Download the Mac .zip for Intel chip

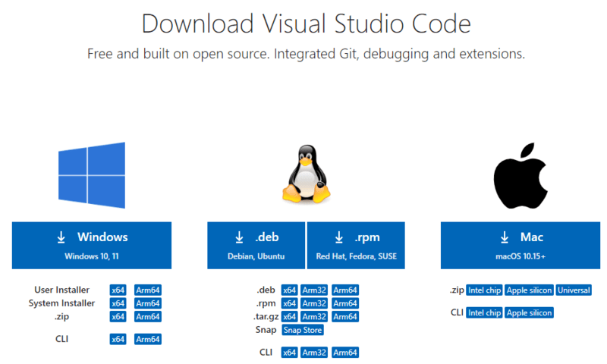coord(484,290)
